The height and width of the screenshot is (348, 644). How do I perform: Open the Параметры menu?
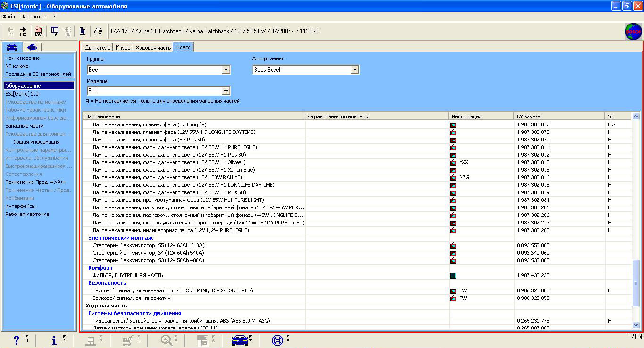[x=34, y=17]
